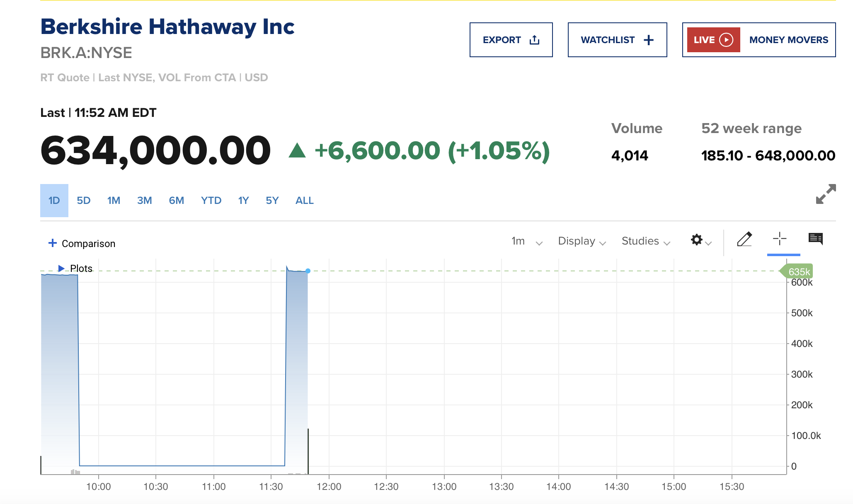
Task: Click the Export share icon
Action: pos(535,40)
